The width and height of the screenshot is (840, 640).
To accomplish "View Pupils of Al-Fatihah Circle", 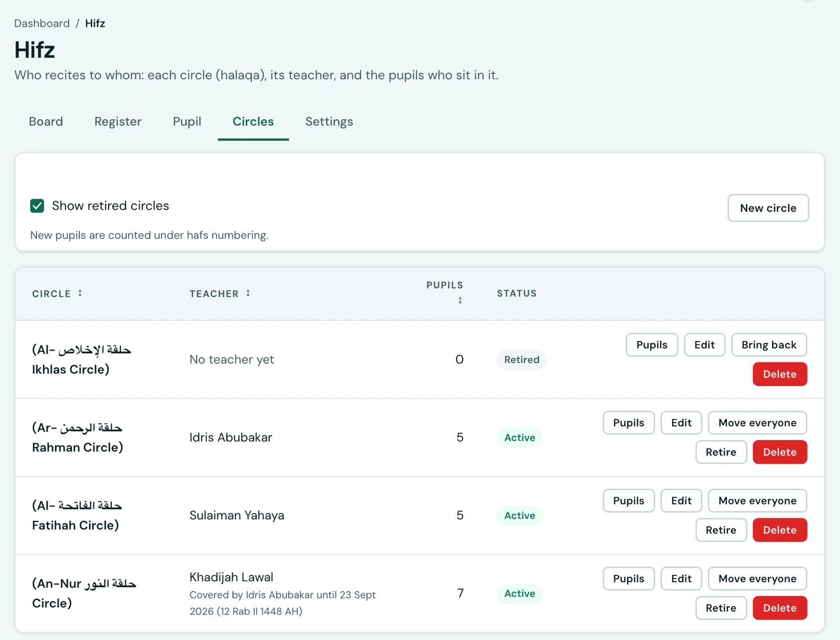I will [628, 501].
